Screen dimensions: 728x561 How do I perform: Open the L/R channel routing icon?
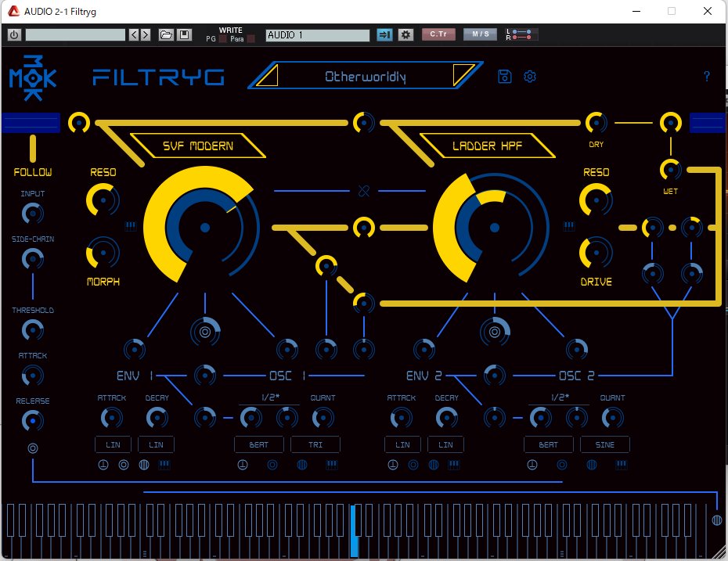[521, 34]
